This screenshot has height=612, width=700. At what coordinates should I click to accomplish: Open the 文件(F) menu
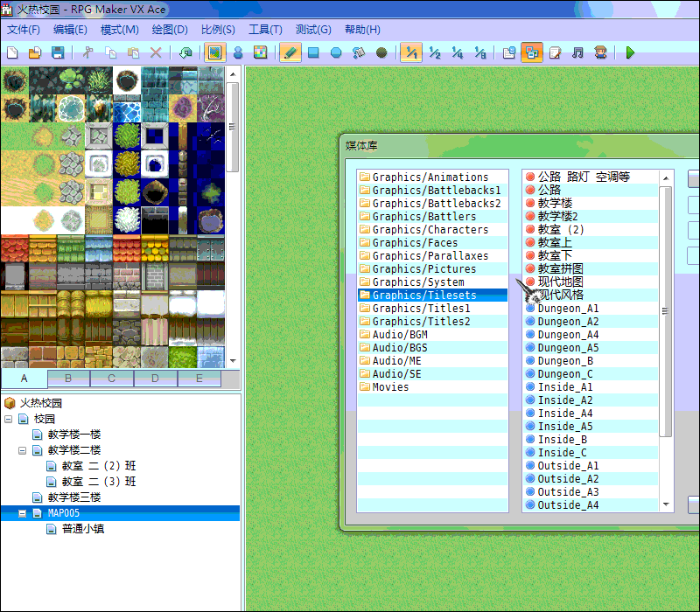(24, 30)
